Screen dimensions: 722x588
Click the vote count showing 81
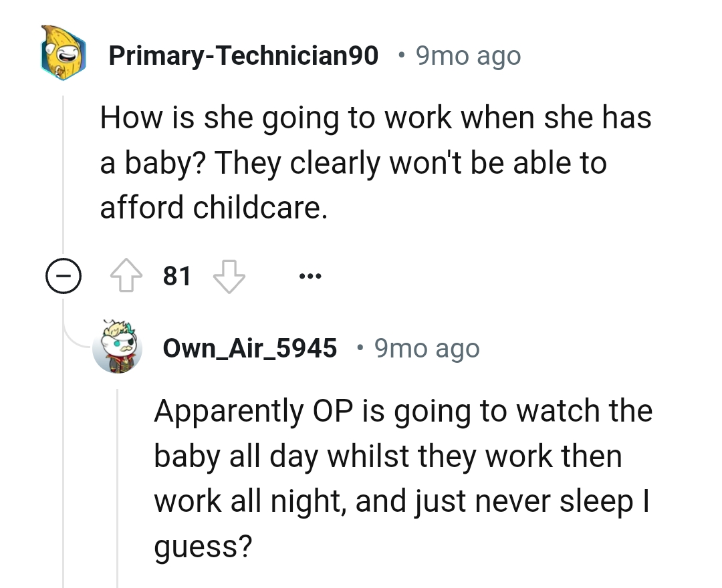point(176,275)
